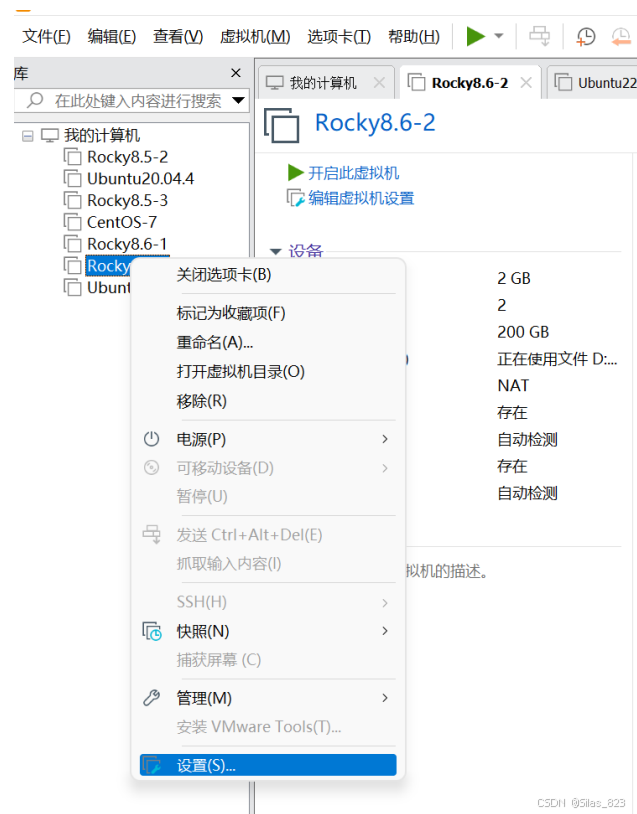Viewport: 637px width, 814px height.
Task: Open the library search dropdown arrow
Action: [x=238, y=100]
